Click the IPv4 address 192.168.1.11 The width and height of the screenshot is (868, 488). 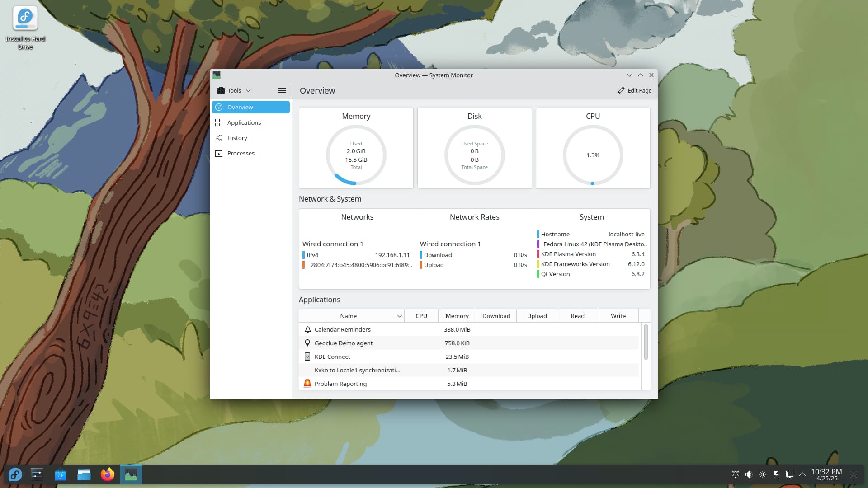(x=392, y=255)
